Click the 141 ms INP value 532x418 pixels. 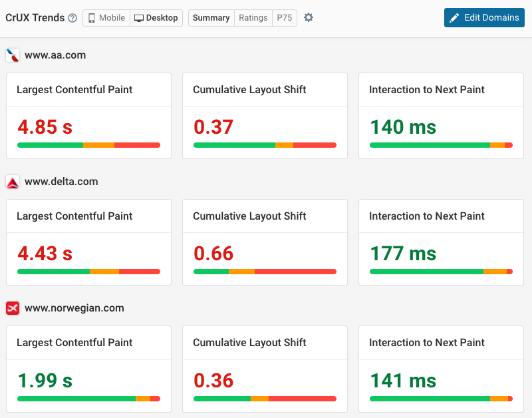(403, 381)
